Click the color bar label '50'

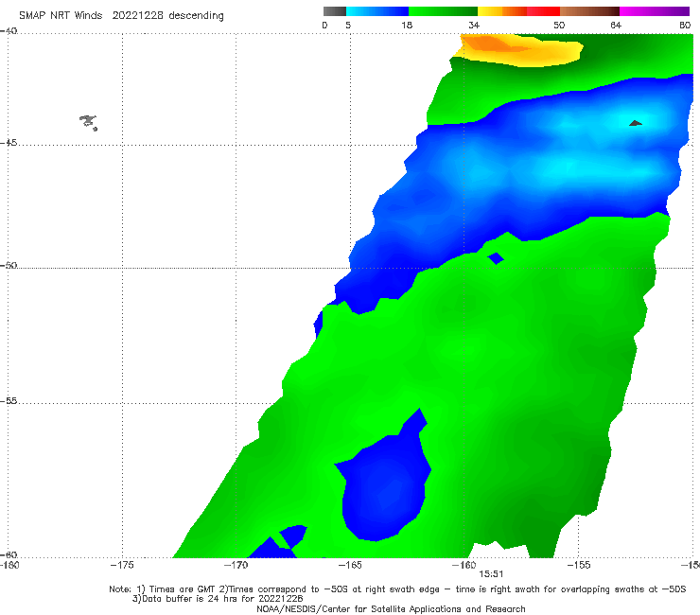(x=559, y=26)
